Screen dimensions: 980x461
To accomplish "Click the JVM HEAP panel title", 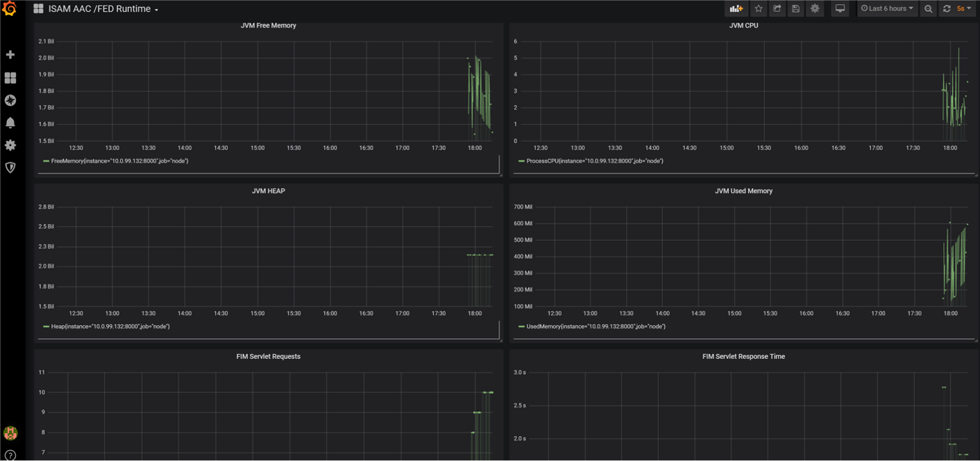I will (269, 191).
